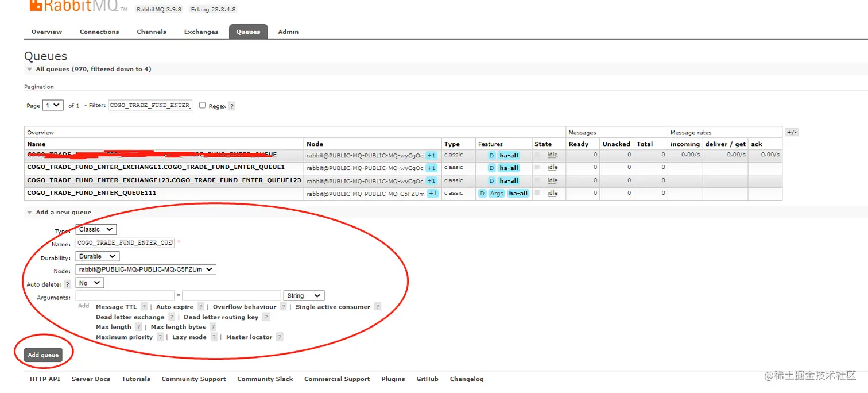
Task: Select the Queues tab
Action: point(248,32)
